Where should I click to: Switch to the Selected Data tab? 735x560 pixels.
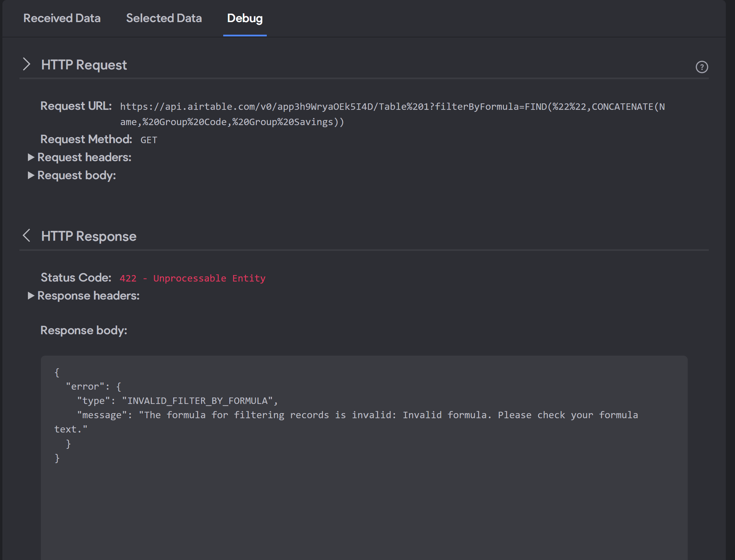(x=164, y=18)
